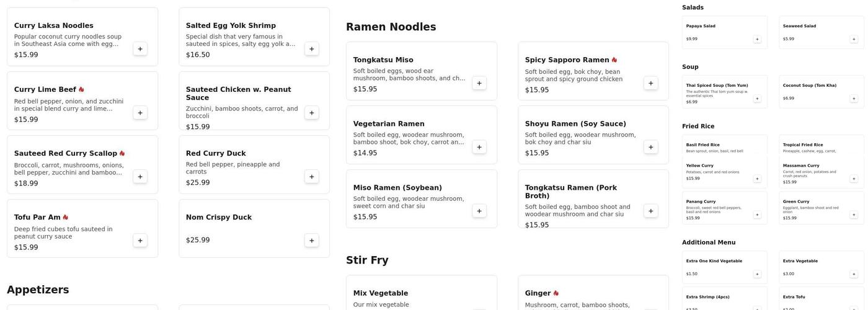Add Tofu Par Am to cart

tap(140, 241)
